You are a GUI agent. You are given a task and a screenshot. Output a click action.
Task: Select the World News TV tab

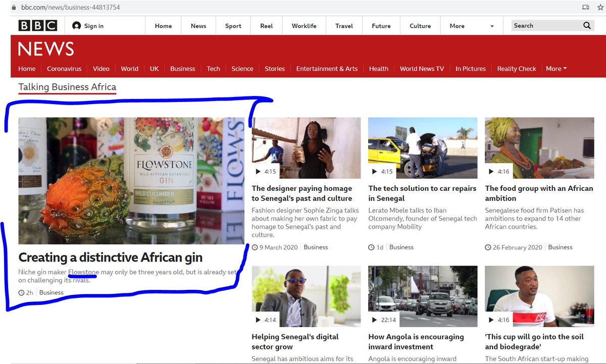422,69
